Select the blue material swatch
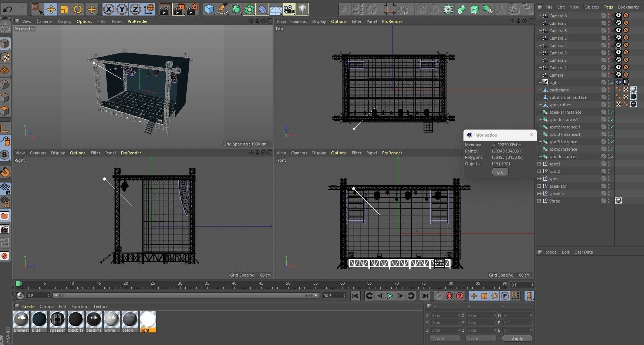This screenshot has height=345, width=644. pyautogui.click(x=39, y=319)
